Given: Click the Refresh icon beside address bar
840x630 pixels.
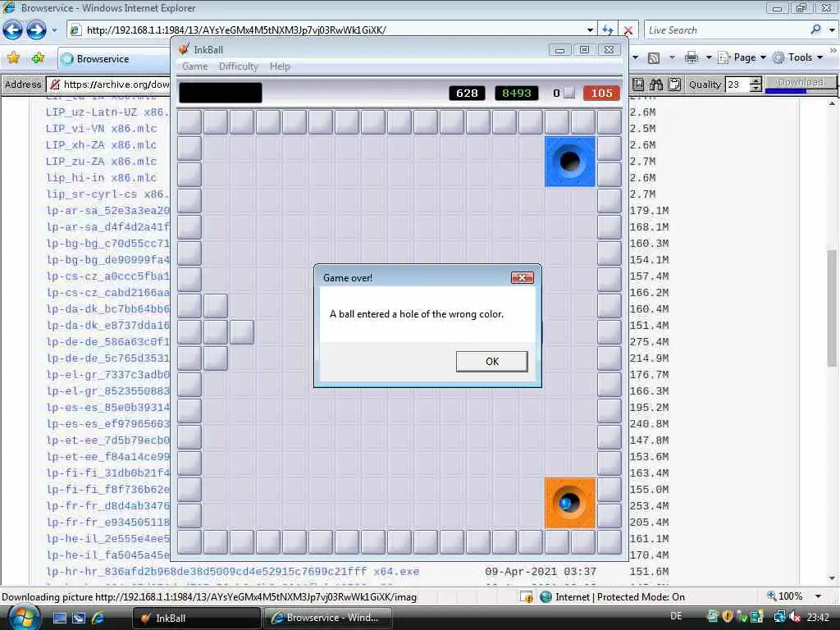Looking at the screenshot, I should tap(608, 30).
